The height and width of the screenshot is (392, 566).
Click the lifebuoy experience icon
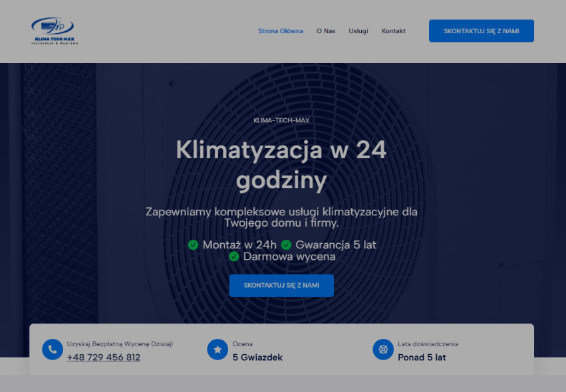(x=383, y=349)
